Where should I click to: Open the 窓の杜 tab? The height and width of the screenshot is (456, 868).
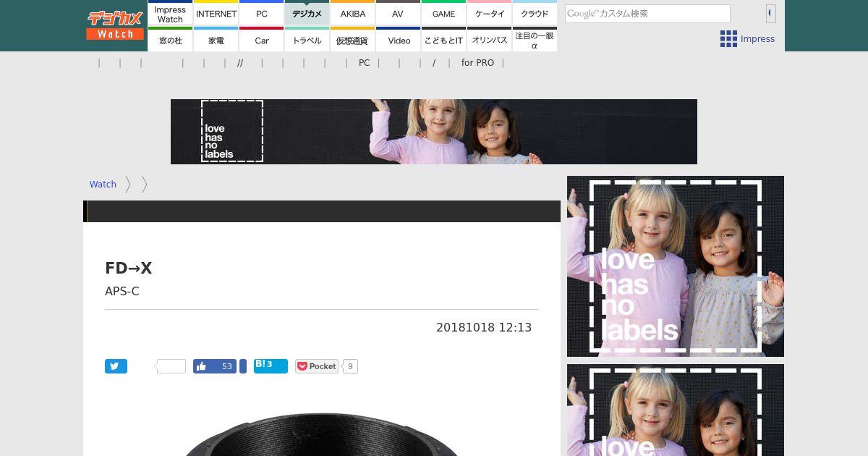pyautogui.click(x=170, y=40)
